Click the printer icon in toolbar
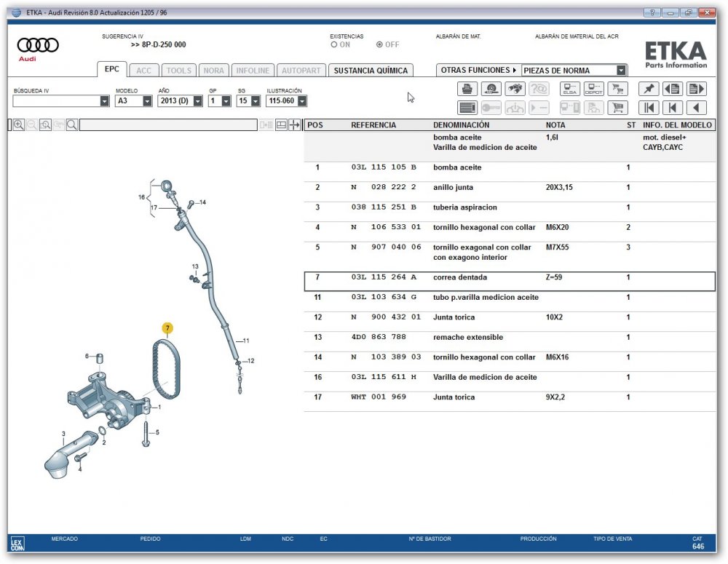 coord(467,89)
